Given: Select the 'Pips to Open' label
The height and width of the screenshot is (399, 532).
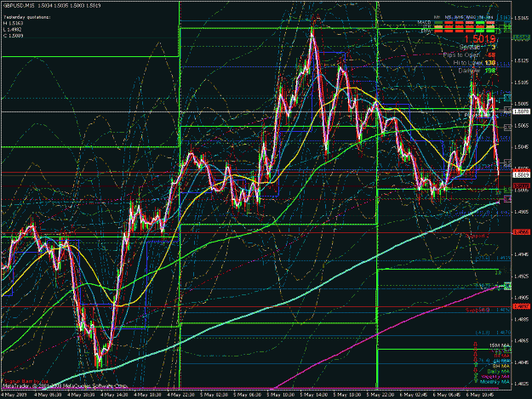Looking at the screenshot, I should [x=461, y=55].
